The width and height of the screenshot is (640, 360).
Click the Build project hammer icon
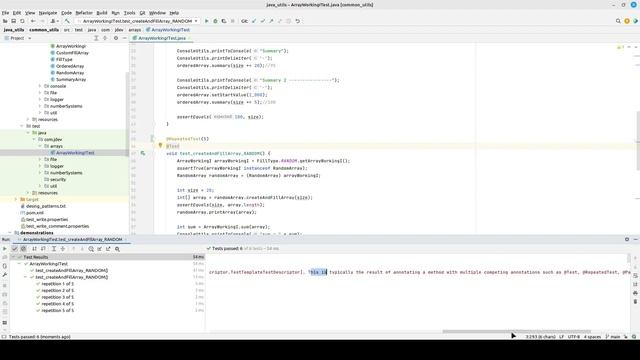tap(67, 21)
